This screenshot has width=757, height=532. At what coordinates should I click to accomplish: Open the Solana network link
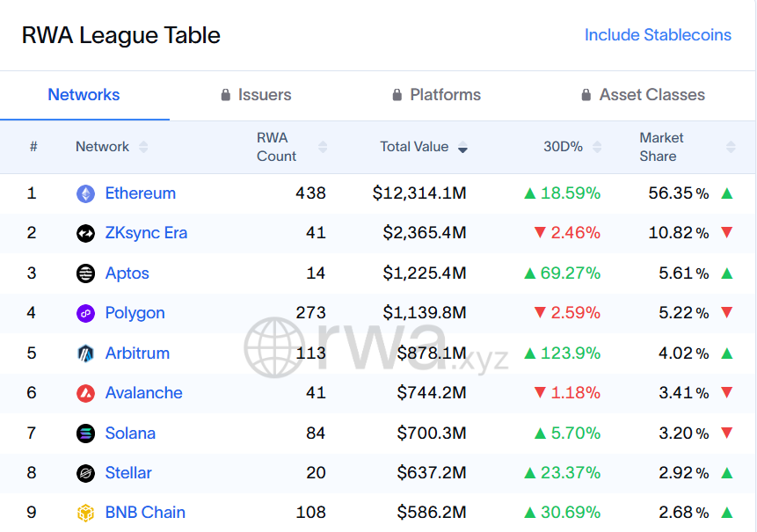pyautogui.click(x=130, y=434)
